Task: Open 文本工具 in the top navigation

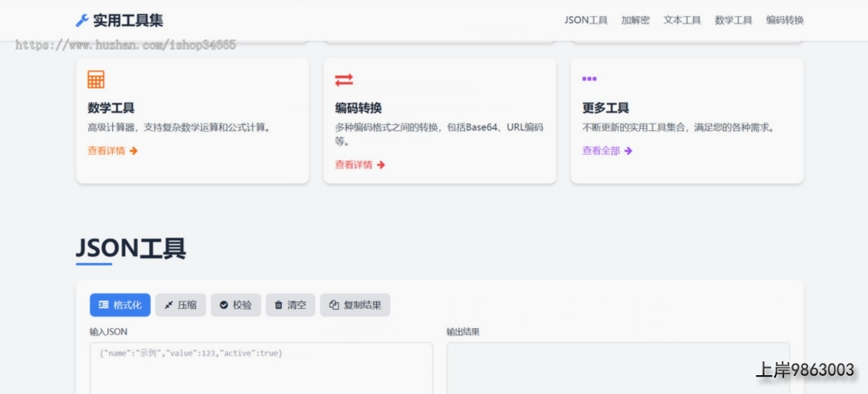Action: tap(682, 20)
